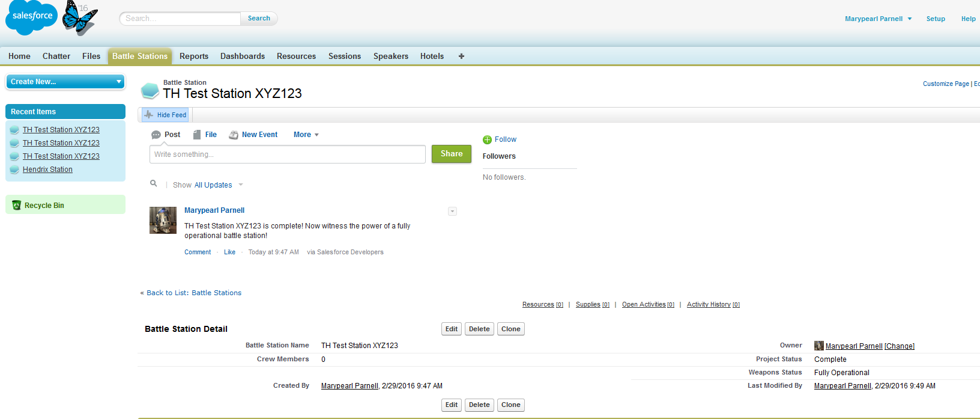
Task: Expand the More publisher actions menu
Action: 306,135
